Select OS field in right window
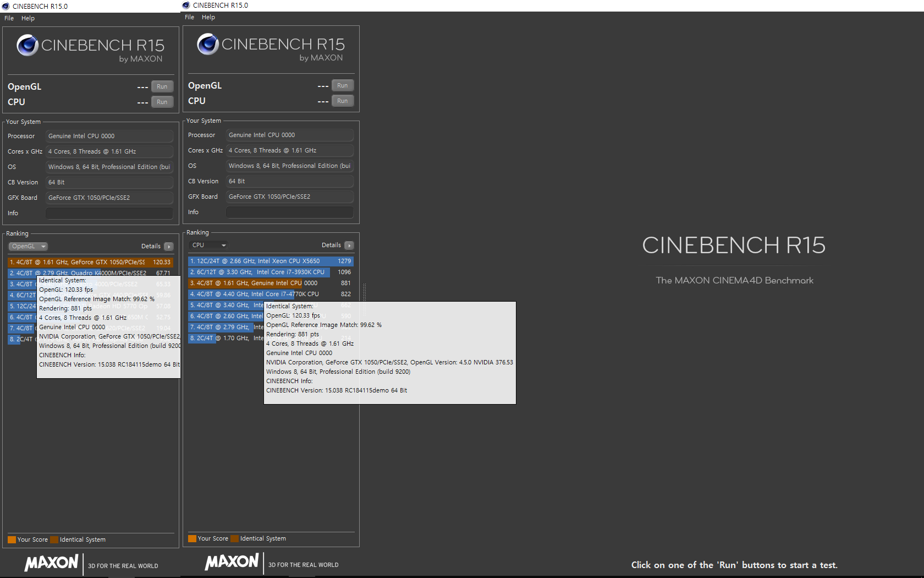This screenshot has height=578, width=924. pos(290,166)
